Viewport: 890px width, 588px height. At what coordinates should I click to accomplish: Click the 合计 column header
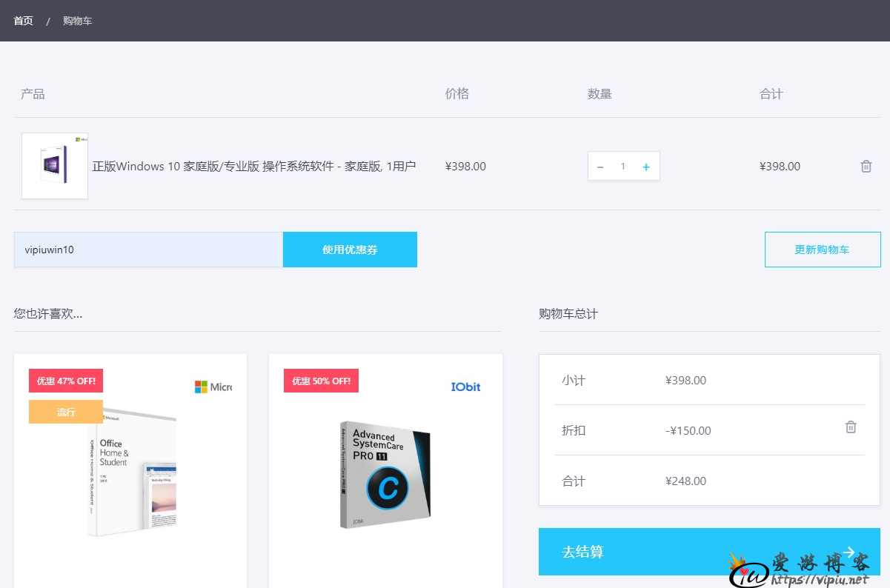(771, 94)
